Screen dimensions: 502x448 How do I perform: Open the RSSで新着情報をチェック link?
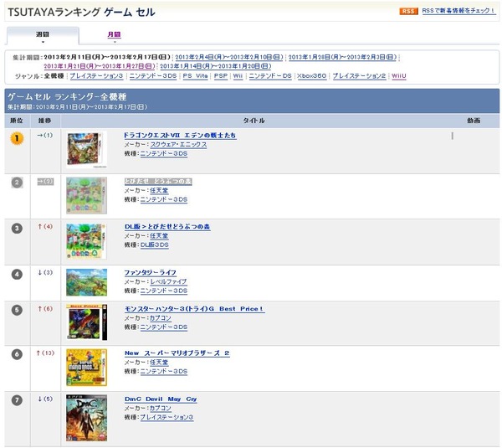point(458,11)
